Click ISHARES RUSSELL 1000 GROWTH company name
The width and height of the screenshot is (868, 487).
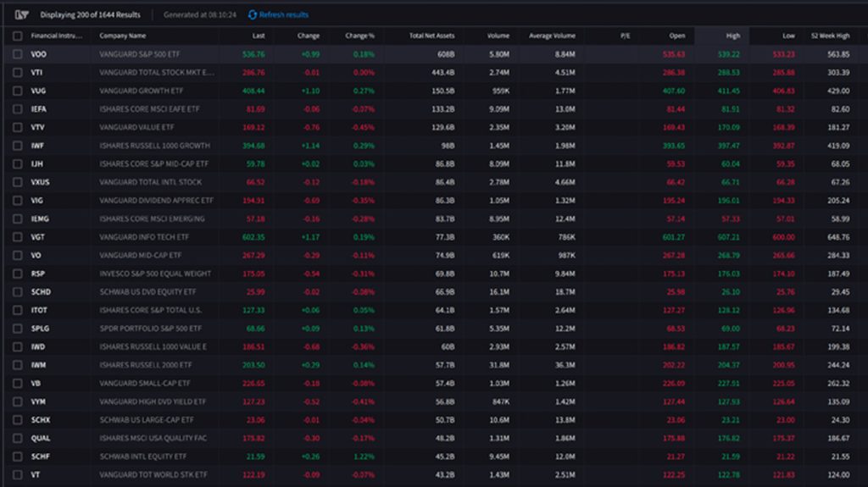coord(155,146)
